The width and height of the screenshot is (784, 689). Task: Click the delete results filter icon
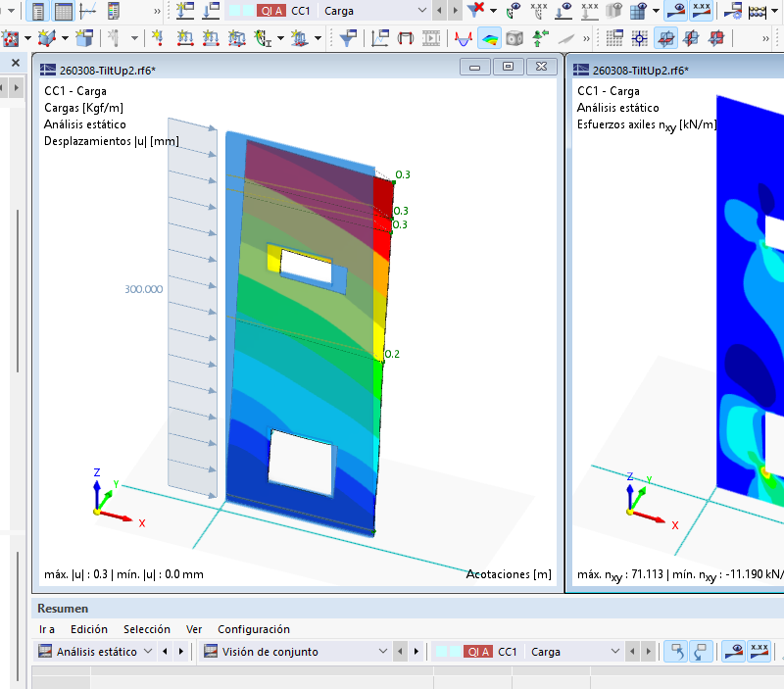click(x=475, y=10)
